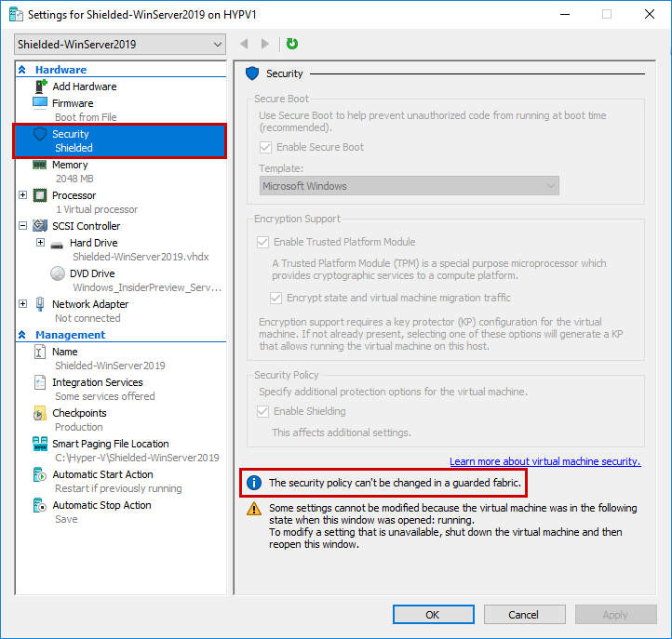This screenshot has width=672, height=639.
Task: Click the Processor icon
Action: 40,195
